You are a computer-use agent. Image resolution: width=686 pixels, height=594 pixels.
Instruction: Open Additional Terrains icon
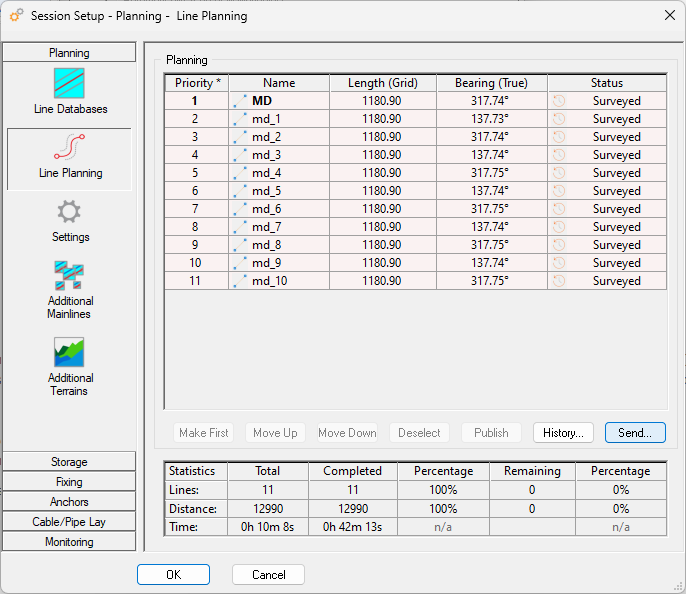point(69,352)
